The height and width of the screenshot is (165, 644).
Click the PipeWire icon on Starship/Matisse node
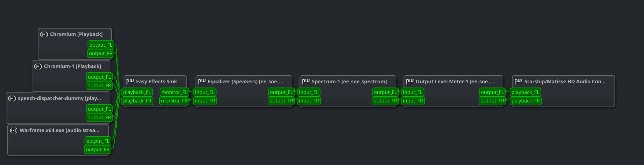pos(518,81)
